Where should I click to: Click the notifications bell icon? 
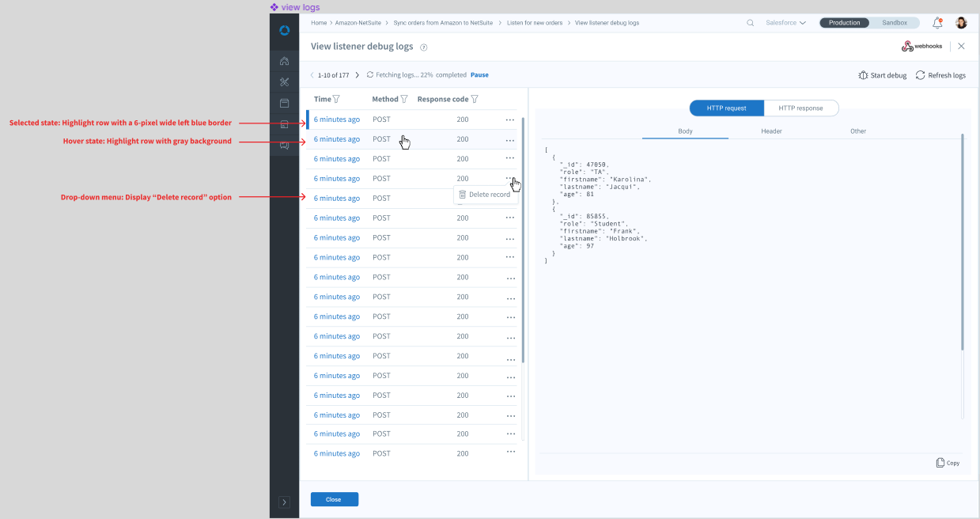(x=937, y=23)
